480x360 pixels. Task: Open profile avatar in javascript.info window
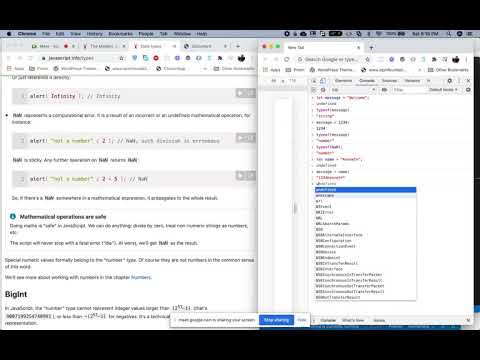(241, 58)
